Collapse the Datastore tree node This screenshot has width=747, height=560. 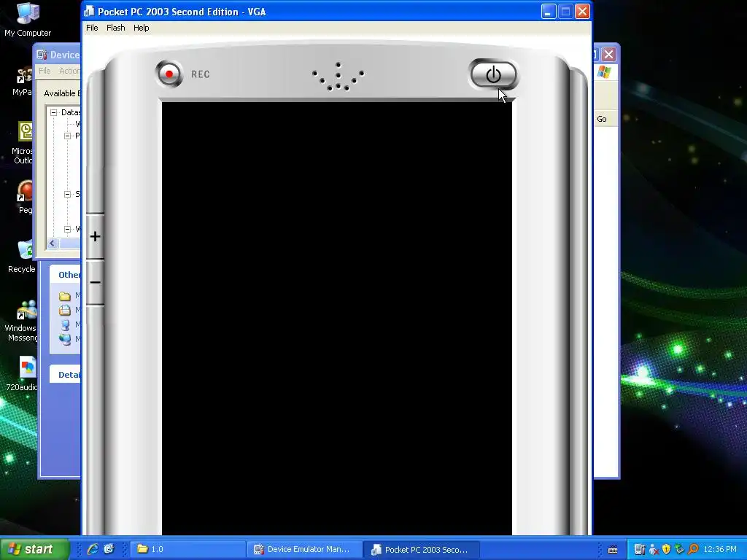tap(54, 112)
